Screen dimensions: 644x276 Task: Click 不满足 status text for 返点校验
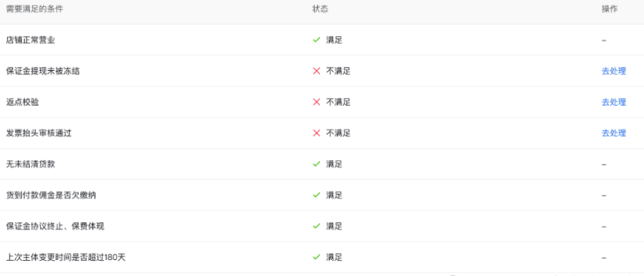click(x=339, y=102)
